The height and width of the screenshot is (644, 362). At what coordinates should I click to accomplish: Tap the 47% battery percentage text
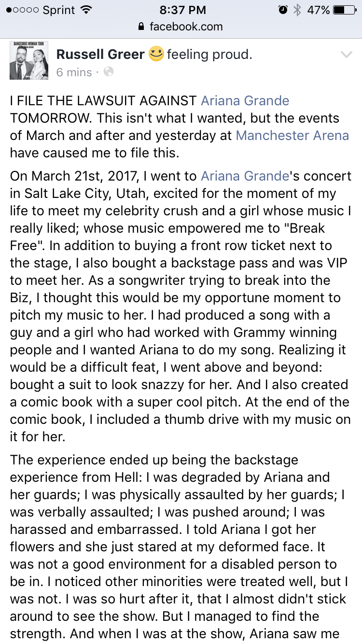[318, 10]
